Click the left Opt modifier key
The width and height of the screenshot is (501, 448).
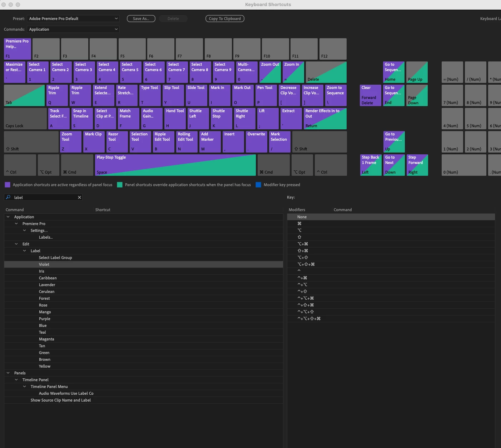49,165
